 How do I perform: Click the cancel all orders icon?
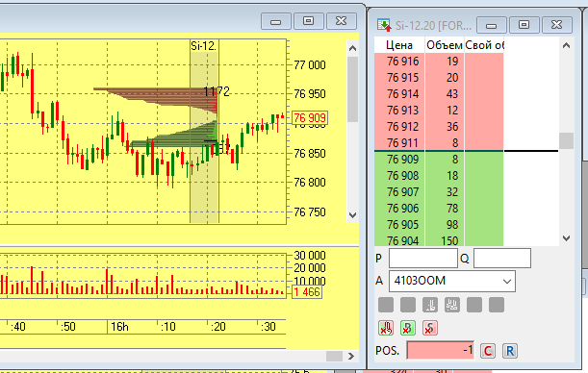(x=386, y=328)
